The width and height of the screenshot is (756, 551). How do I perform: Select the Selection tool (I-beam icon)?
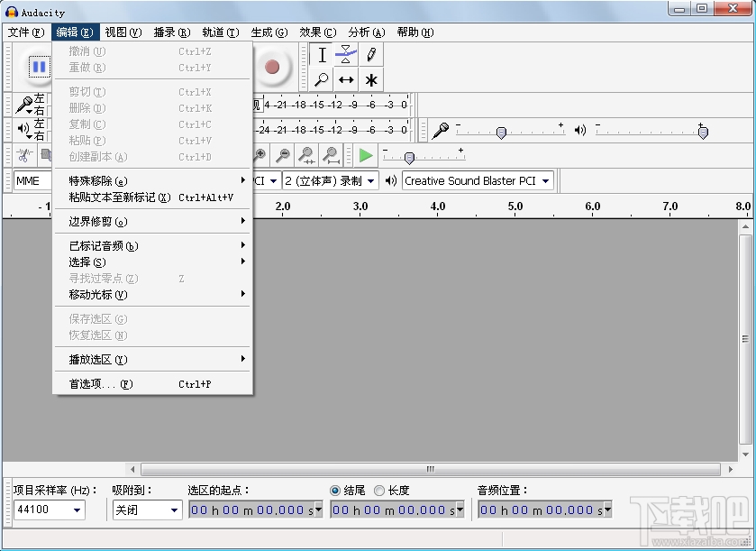(x=322, y=55)
